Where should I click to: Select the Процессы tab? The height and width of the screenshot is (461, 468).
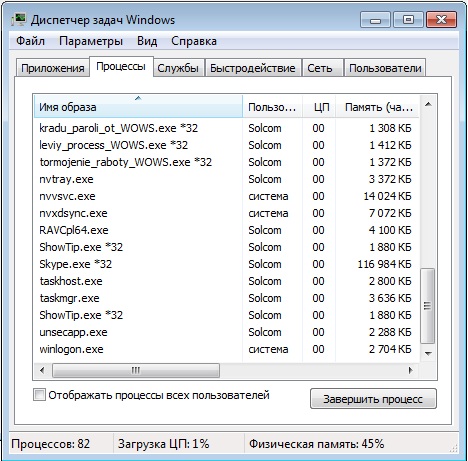tap(121, 66)
